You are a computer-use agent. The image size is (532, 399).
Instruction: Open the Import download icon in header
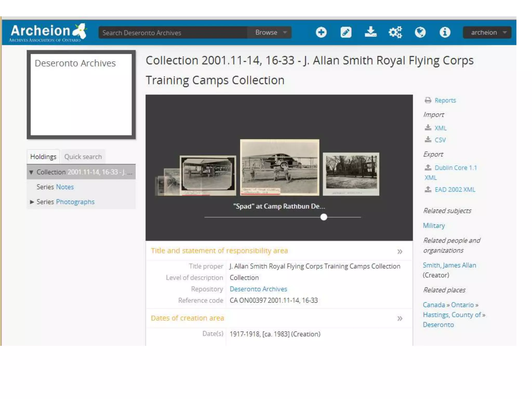[370, 32]
